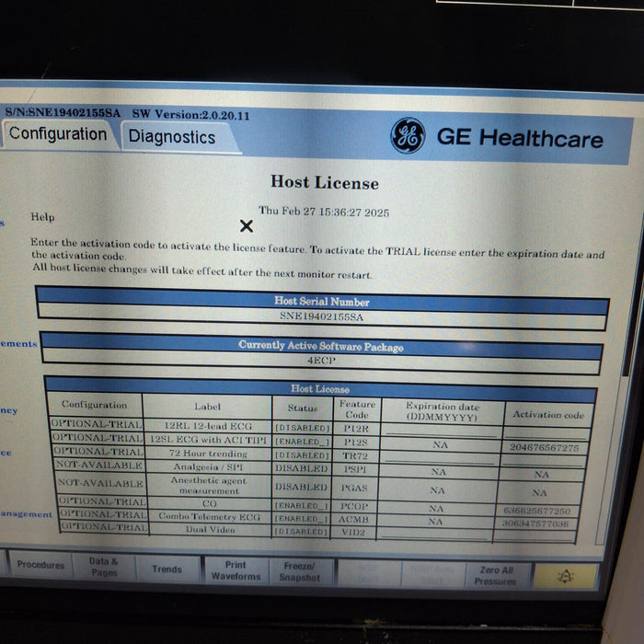The image size is (644, 644).
Task: Click expiration date field for 72 Hour trending
Action: point(439,458)
